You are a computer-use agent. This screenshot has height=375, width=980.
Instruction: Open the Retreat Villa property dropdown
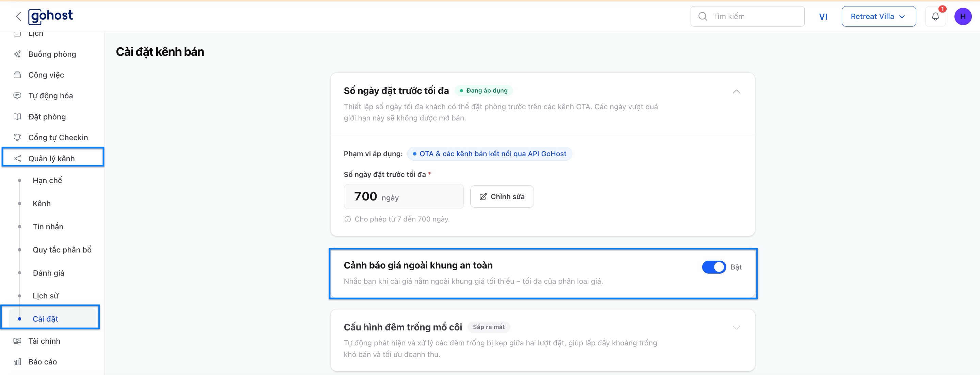tap(879, 16)
